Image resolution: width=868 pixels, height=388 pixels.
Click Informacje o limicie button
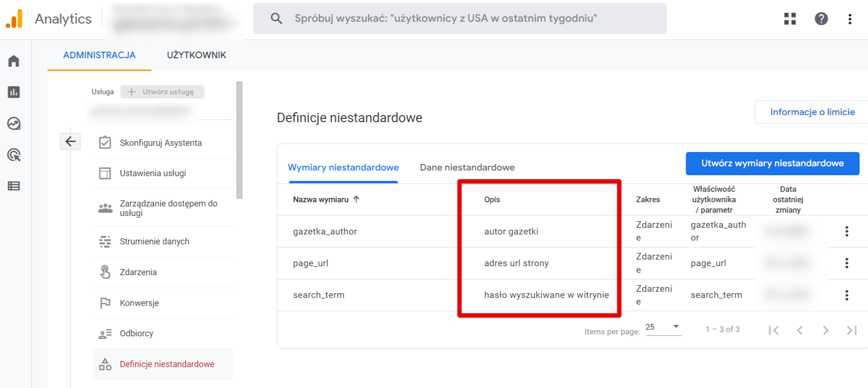812,112
